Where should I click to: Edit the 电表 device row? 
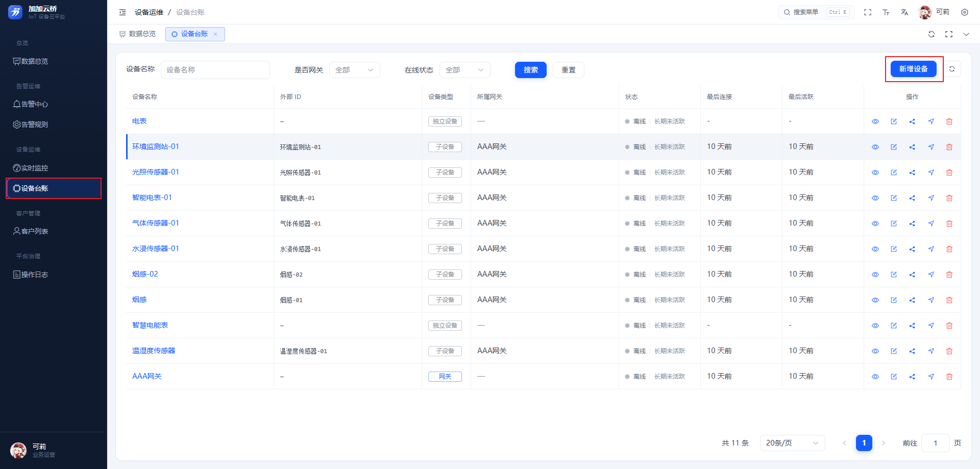tap(894, 121)
